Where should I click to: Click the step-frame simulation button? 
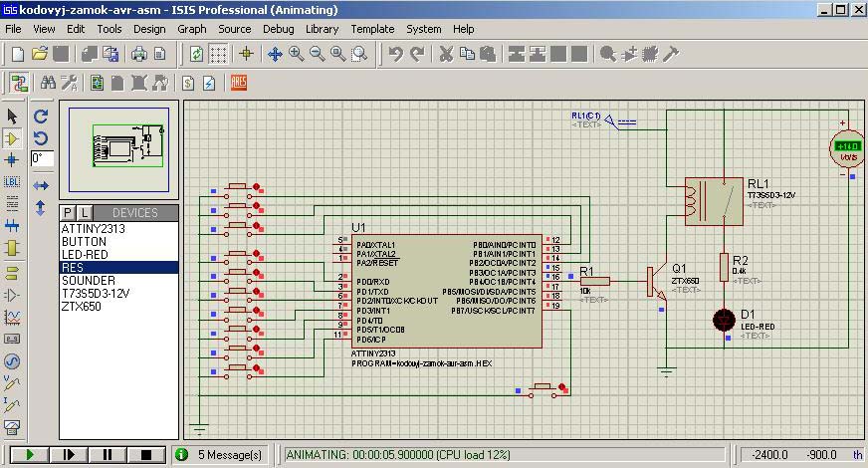click(69, 455)
